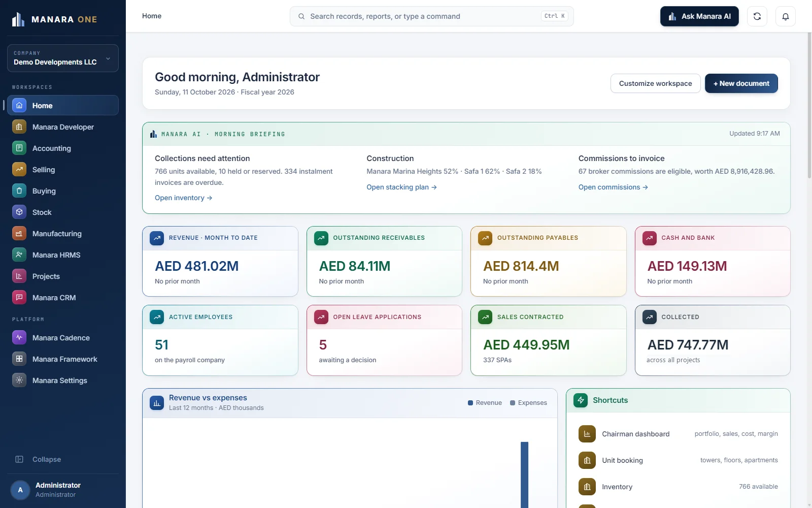Focus the search records command field
Image resolution: width=812 pixels, height=508 pixels.
[x=432, y=16]
